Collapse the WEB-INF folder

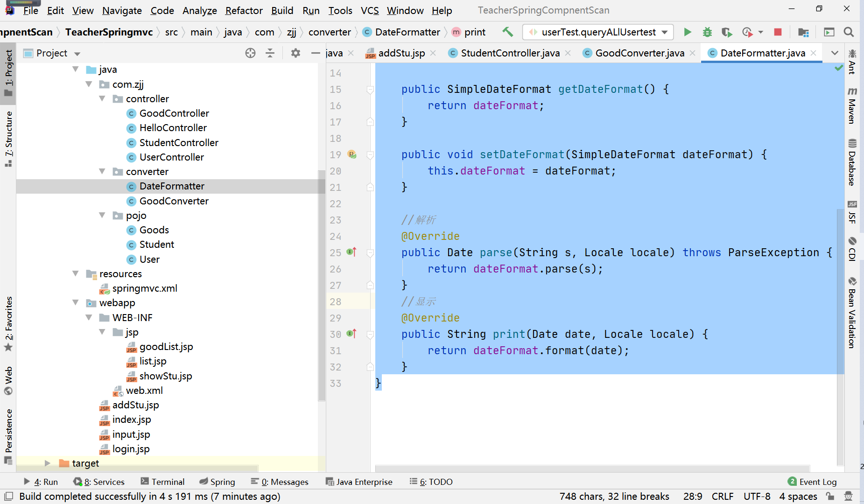[89, 318]
